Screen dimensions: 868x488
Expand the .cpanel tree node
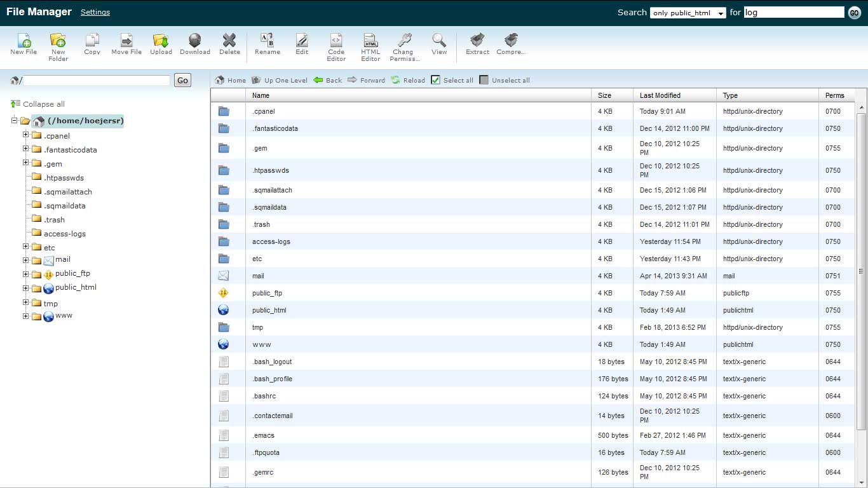click(26, 135)
